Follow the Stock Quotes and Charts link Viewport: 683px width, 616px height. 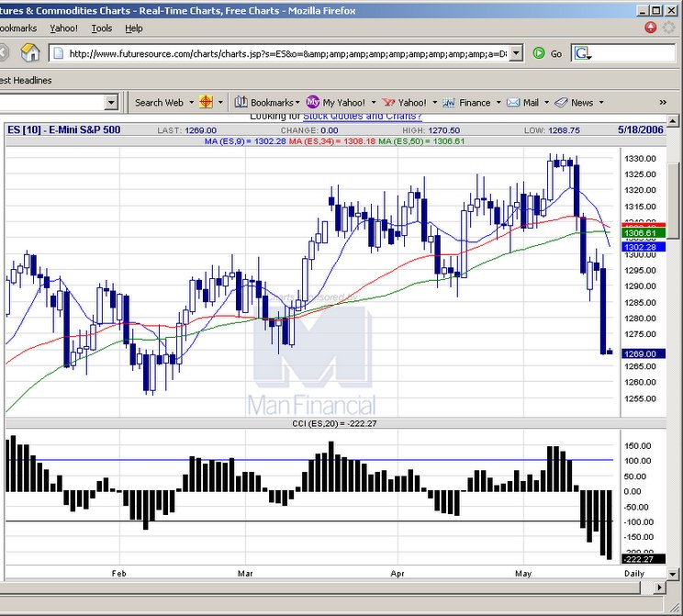click(x=363, y=117)
